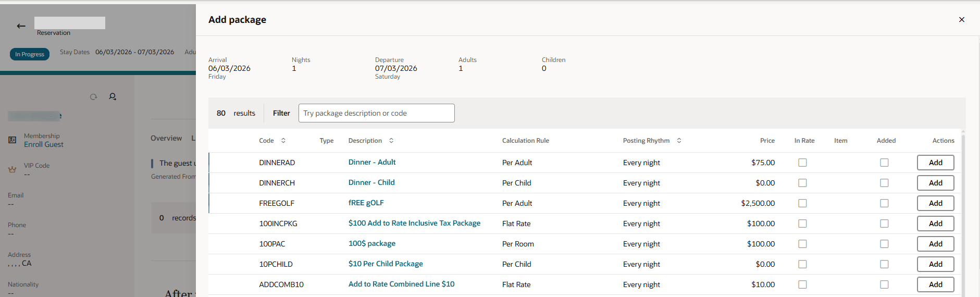Click the profile search icon
The width and height of the screenshot is (980, 297).
tap(113, 96)
